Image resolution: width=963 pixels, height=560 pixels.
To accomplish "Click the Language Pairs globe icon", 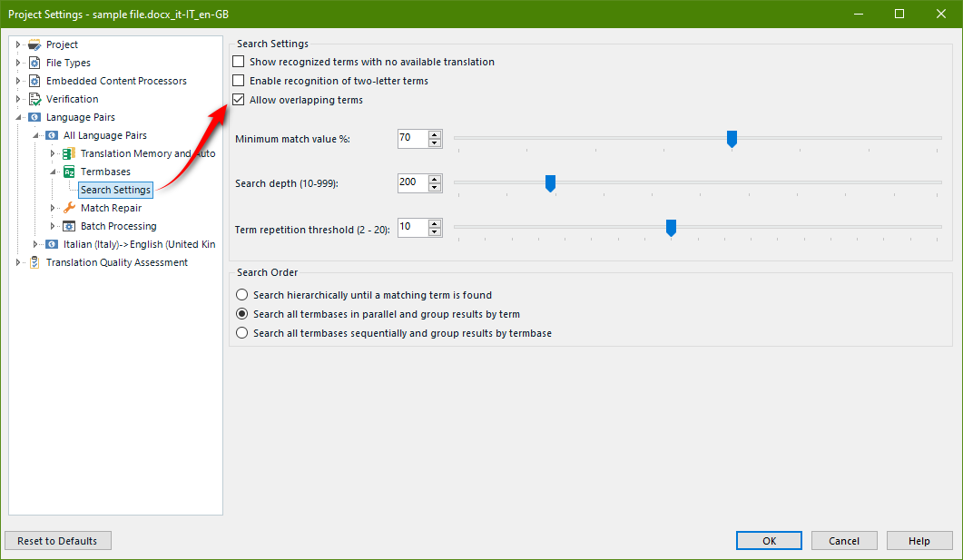I will 34,117.
